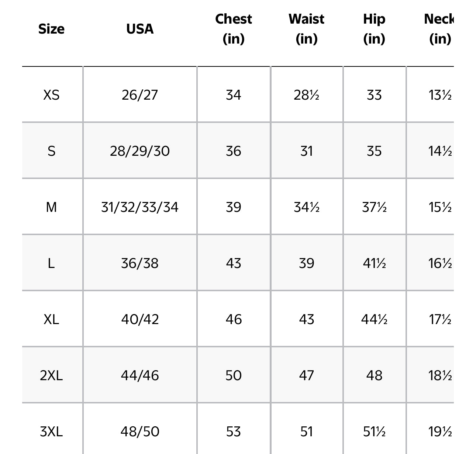Image resolution: width=476 pixels, height=454 pixels.
Task: Click the Neck (in) column header
Action: tap(439, 29)
